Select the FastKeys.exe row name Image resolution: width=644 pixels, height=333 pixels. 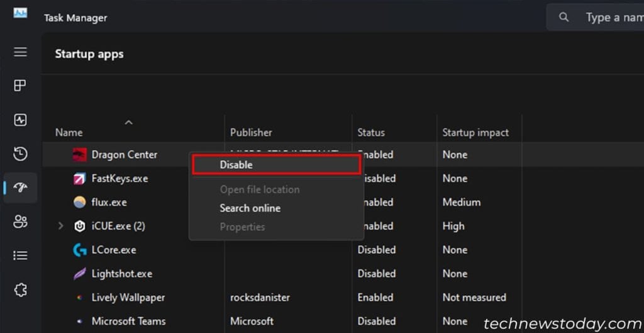[120, 178]
